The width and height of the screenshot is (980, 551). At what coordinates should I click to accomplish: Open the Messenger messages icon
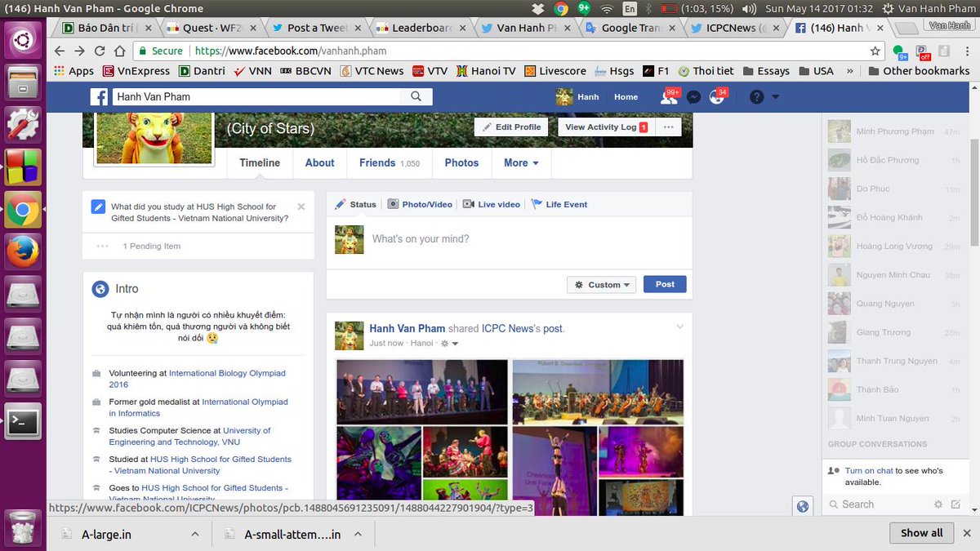point(693,96)
